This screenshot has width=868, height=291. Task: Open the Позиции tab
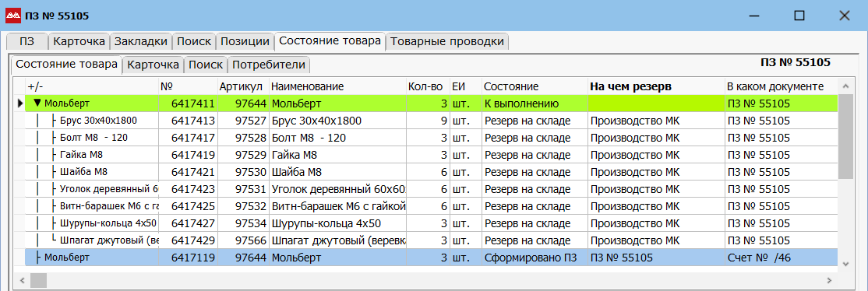click(245, 41)
